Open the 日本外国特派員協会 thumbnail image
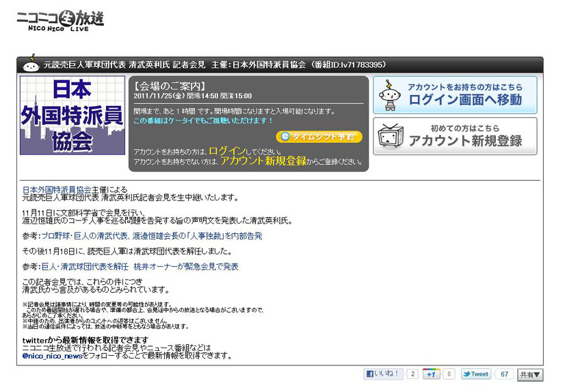The image size is (565, 392). [72, 116]
